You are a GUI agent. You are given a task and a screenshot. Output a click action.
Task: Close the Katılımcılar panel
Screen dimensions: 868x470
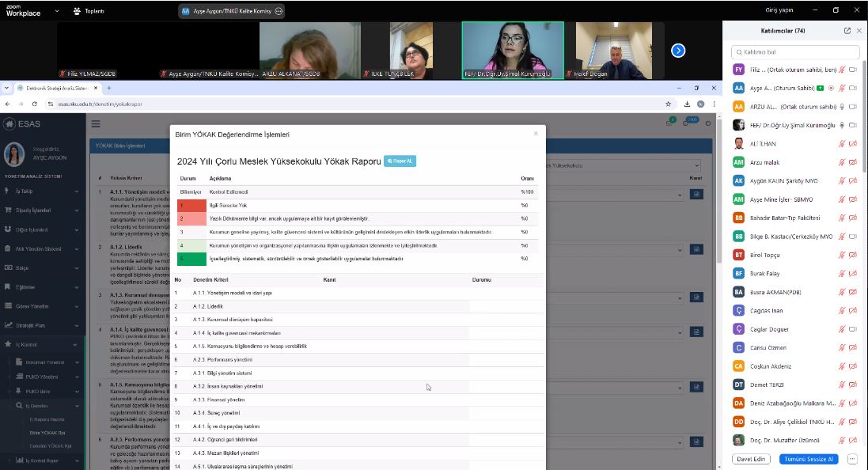coord(859,31)
